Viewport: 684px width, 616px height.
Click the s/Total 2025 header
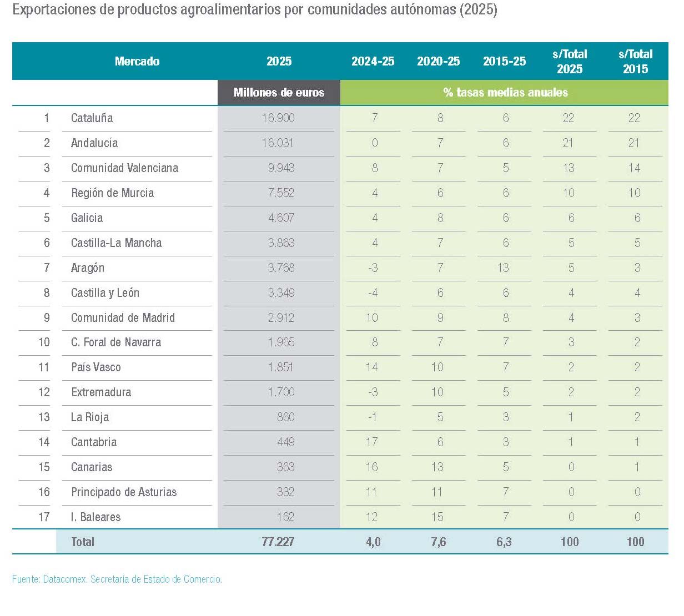click(x=570, y=61)
